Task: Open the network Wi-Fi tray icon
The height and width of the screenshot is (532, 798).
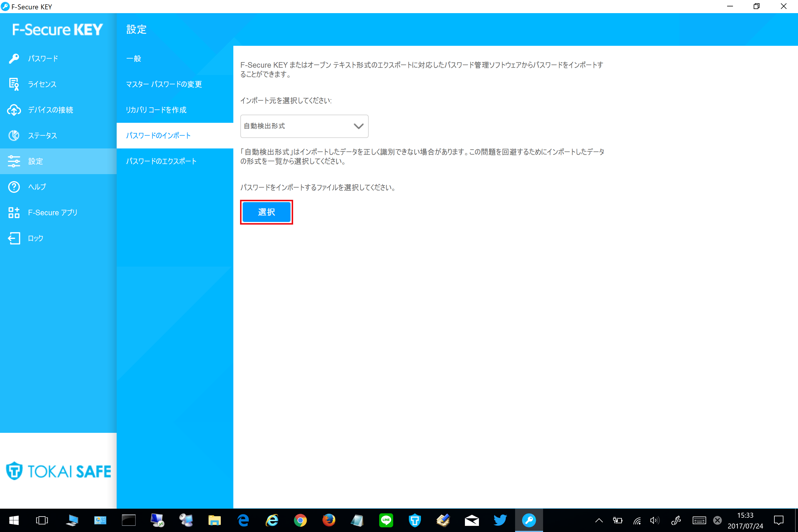Action: (637, 520)
